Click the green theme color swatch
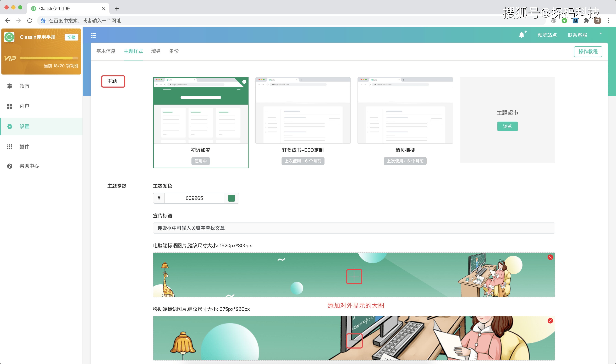This screenshot has height=364, width=616. point(231,198)
